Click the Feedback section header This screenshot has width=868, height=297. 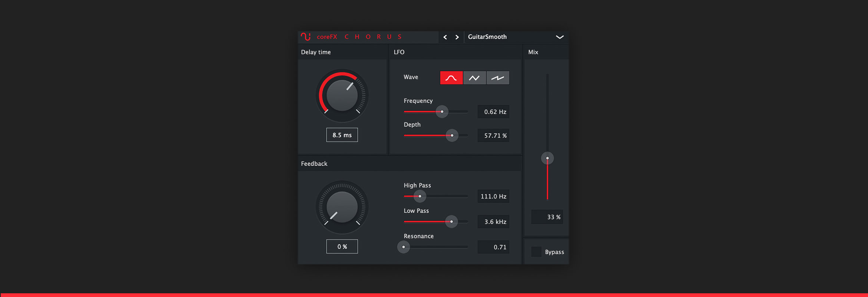pos(314,164)
